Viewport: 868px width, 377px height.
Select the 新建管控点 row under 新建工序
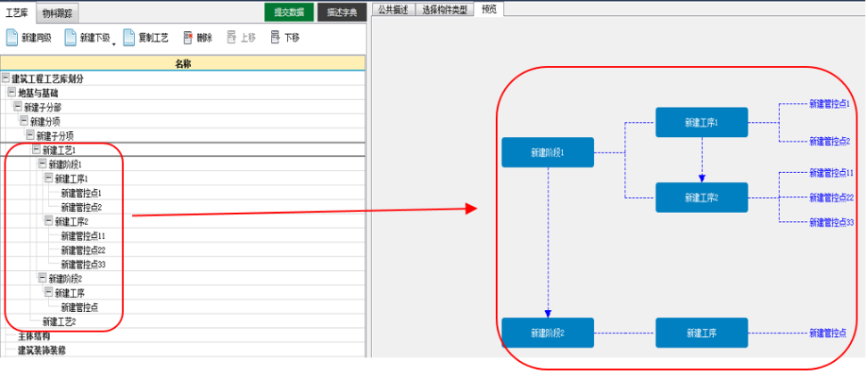click(x=79, y=307)
